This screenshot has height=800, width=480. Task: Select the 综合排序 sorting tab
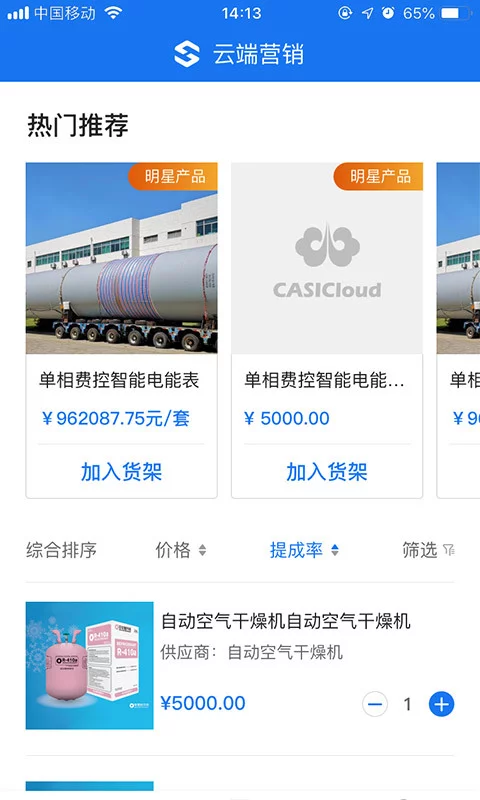point(61,550)
